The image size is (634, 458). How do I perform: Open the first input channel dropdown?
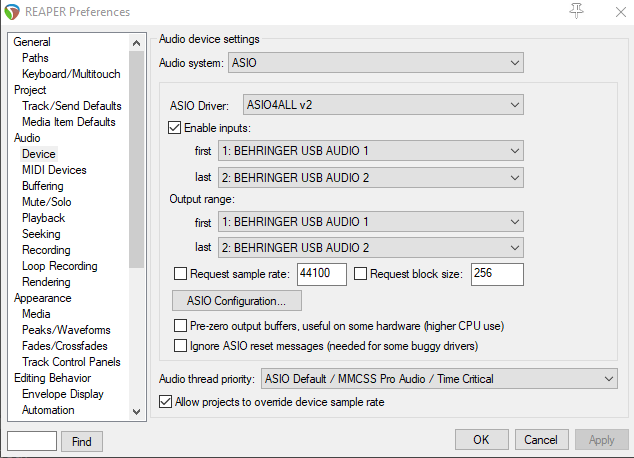[371, 151]
